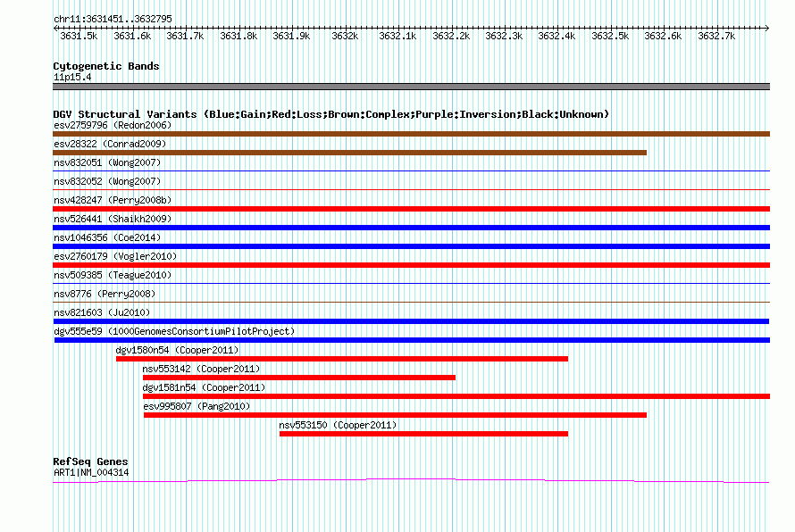
Task: Click the 3632.6k ruler tick label
Action: pos(663,36)
